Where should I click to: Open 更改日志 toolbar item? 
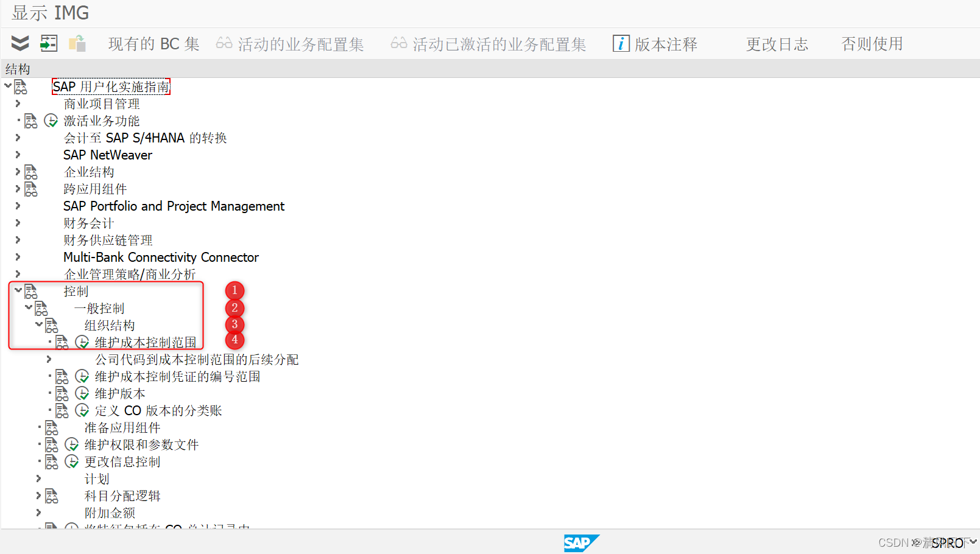(x=777, y=44)
